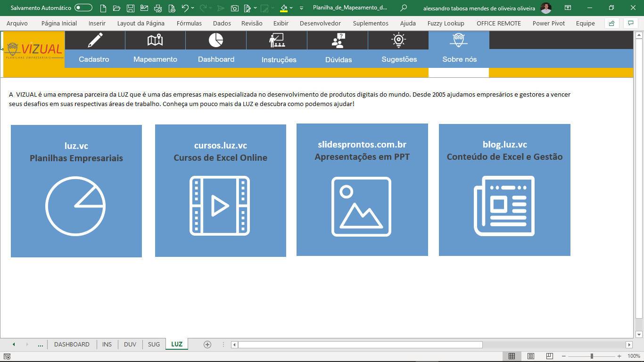Add a new sheet with plus button
This screenshot has height=362, width=644.
207,345
